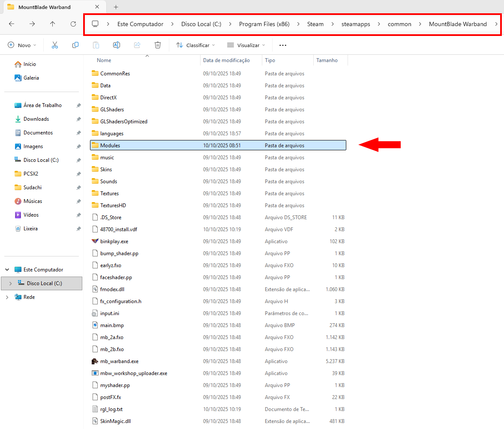Click the Copy icon in toolbar
The width and height of the screenshot is (504, 429).
[x=75, y=45]
